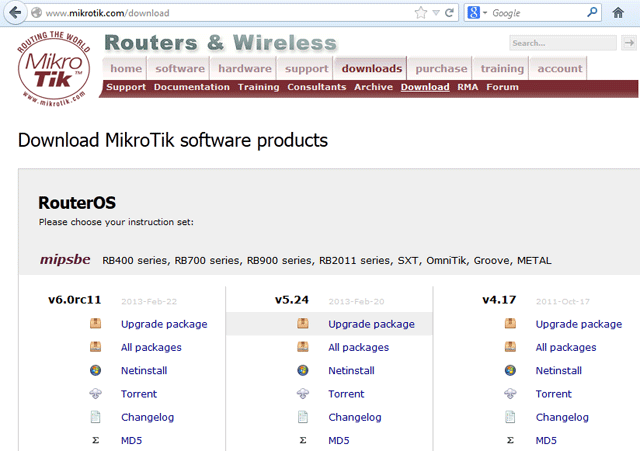This screenshot has height=451, width=640.
Task: Open Training in the submenu bar
Action: (258, 87)
